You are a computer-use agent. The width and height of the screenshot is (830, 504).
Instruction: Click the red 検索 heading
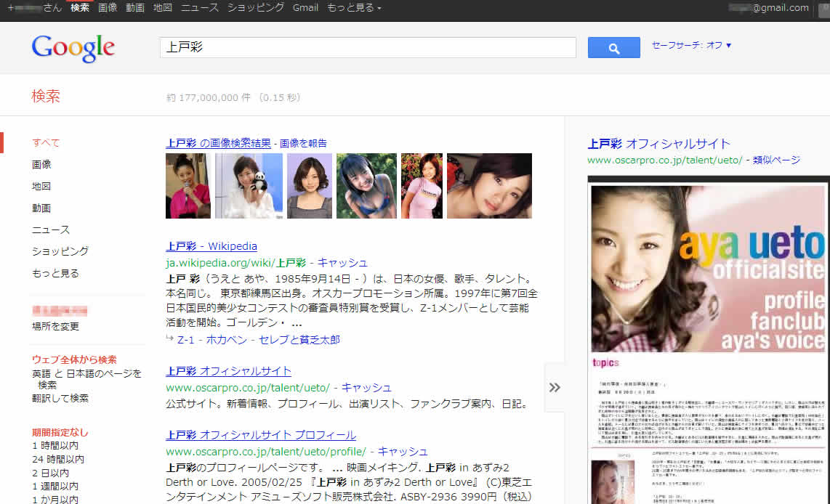(46, 97)
